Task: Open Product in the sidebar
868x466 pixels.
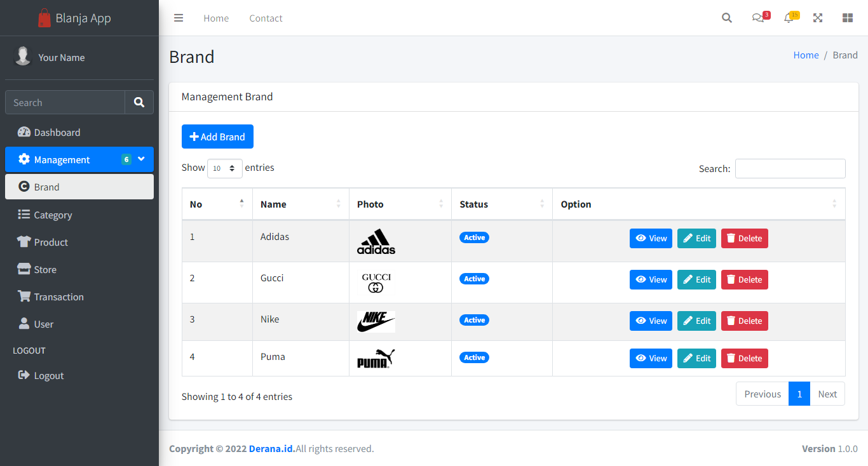Action: 79,242
